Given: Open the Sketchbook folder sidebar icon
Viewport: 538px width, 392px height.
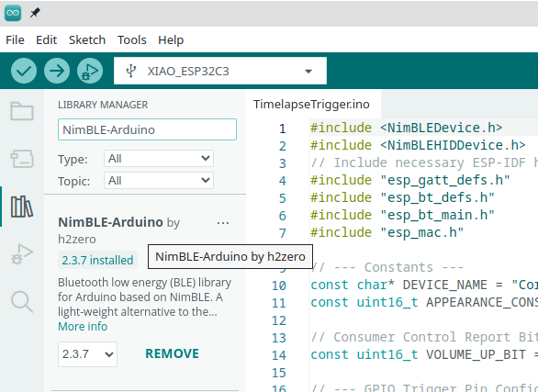Looking at the screenshot, I should (22, 111).
